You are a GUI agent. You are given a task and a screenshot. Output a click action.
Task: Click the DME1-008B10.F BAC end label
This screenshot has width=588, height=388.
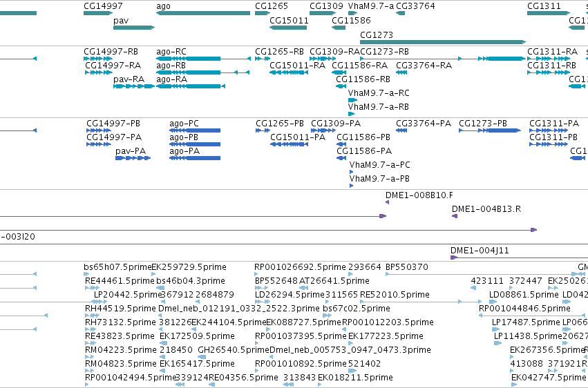click(x=419, y=195)
